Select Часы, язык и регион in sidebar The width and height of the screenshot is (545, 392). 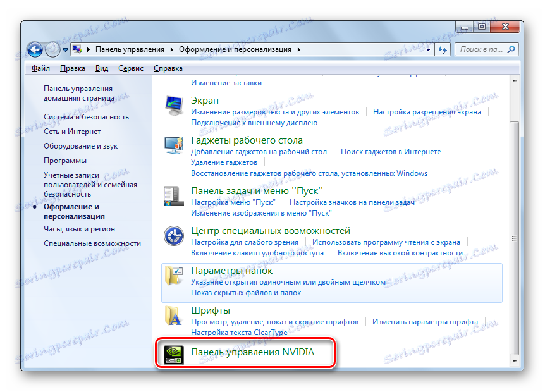click(79, 229)
